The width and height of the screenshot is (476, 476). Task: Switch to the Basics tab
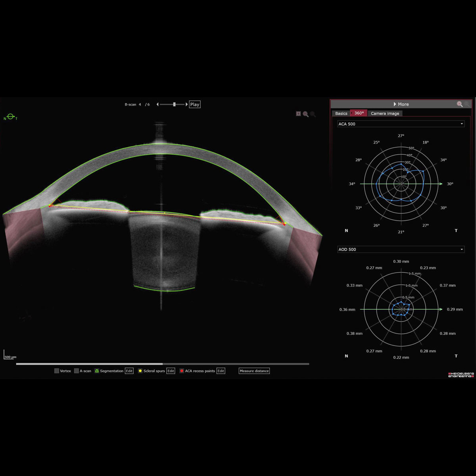(341, 113)
